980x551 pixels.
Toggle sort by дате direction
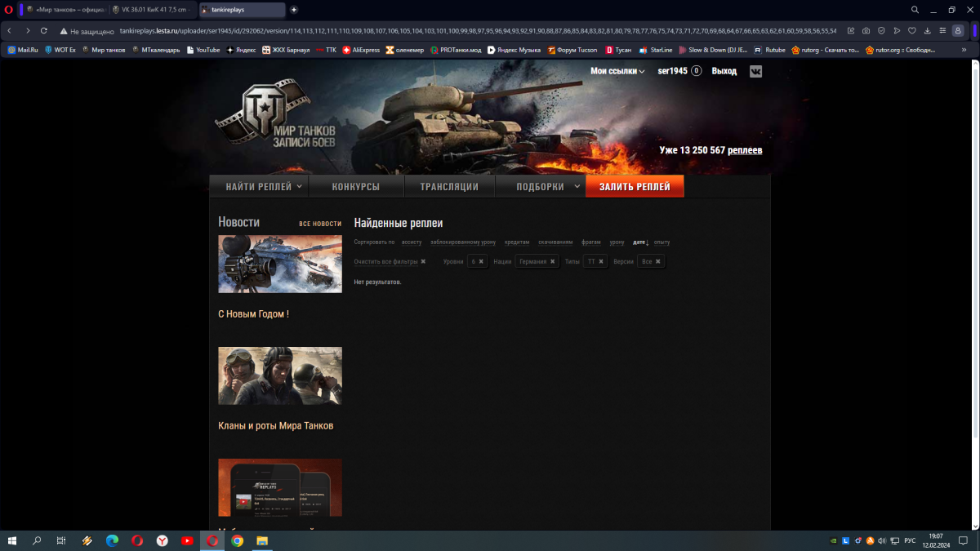tap(640, 242)
